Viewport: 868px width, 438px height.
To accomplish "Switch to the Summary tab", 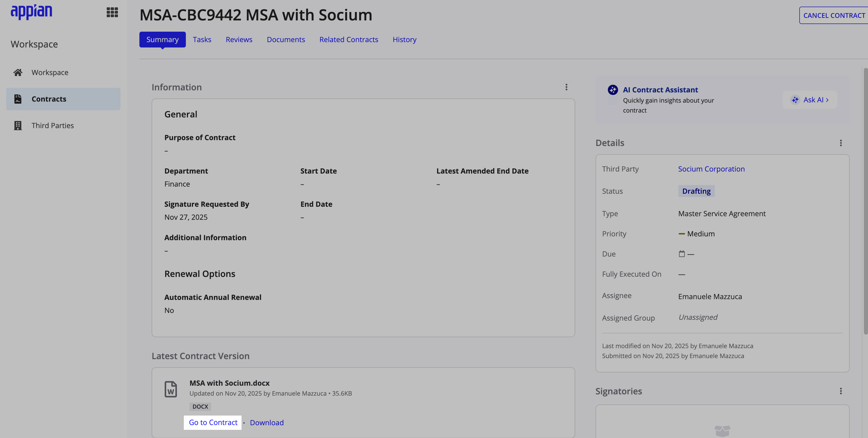I will pos(162,39).
